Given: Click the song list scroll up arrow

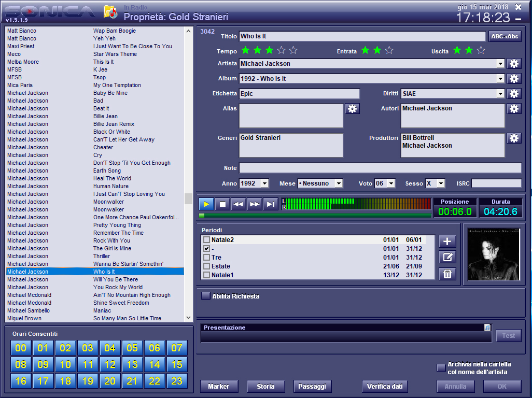Looking at the screenshot, I should click(x=188, y=31).
